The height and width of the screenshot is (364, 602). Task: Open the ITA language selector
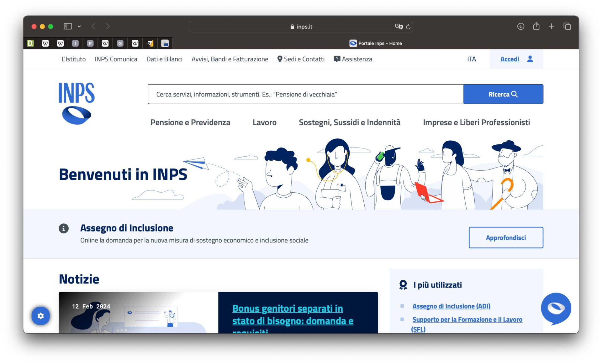472,59
